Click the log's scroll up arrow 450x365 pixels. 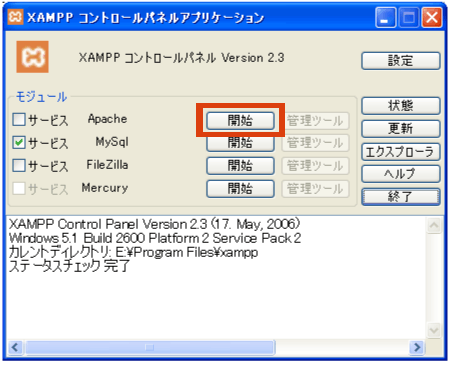(x=434, y=226)
